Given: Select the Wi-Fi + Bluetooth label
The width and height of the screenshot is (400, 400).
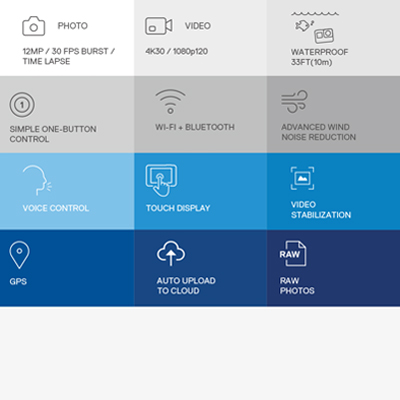Looking at the screenshot, I should (x=195, y=127).
